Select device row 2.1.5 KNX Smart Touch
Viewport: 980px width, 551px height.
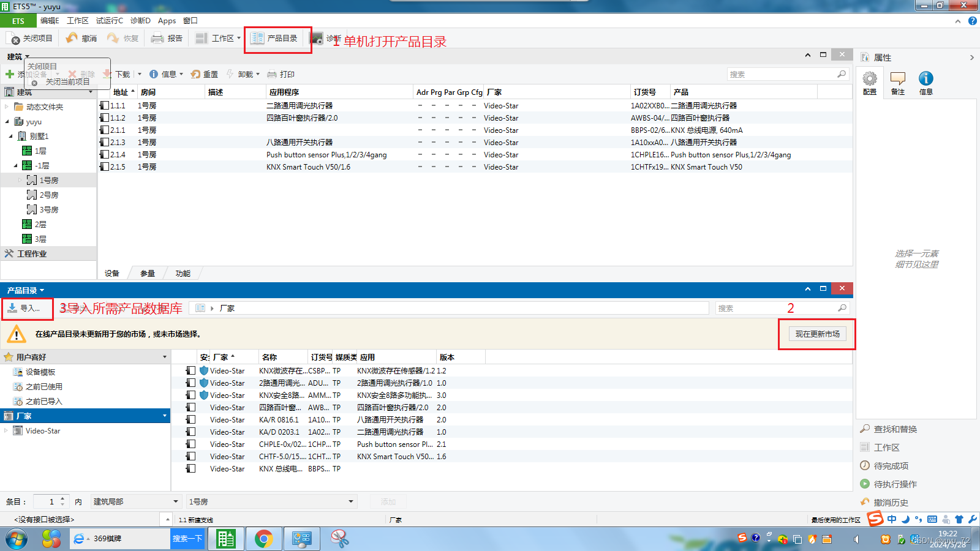tap(475, 167)
